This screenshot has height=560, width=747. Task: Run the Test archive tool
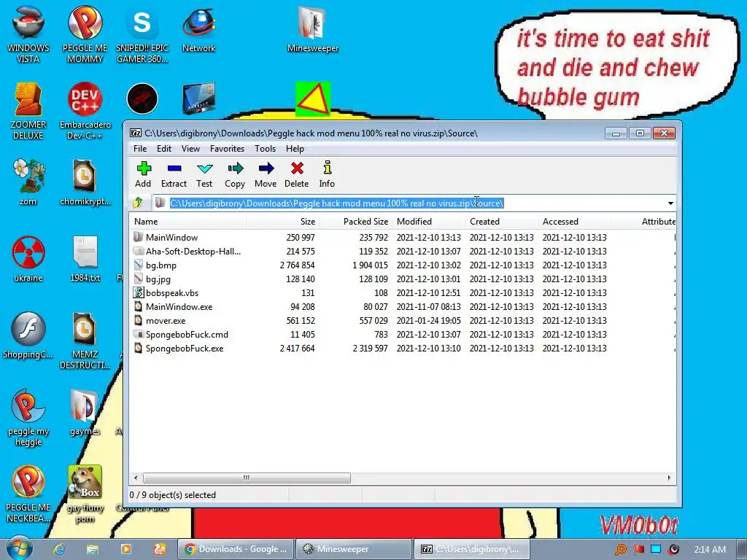[204, 174]
